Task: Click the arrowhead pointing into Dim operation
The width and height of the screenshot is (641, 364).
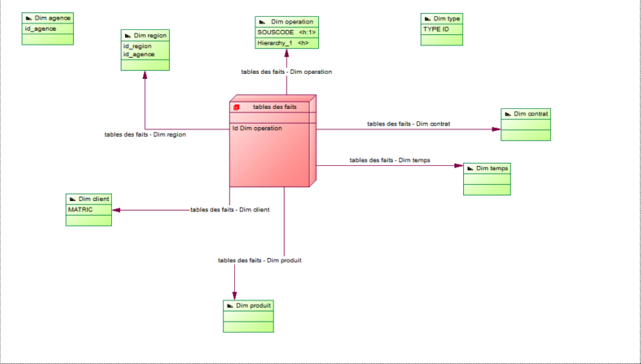Action: 287,53
